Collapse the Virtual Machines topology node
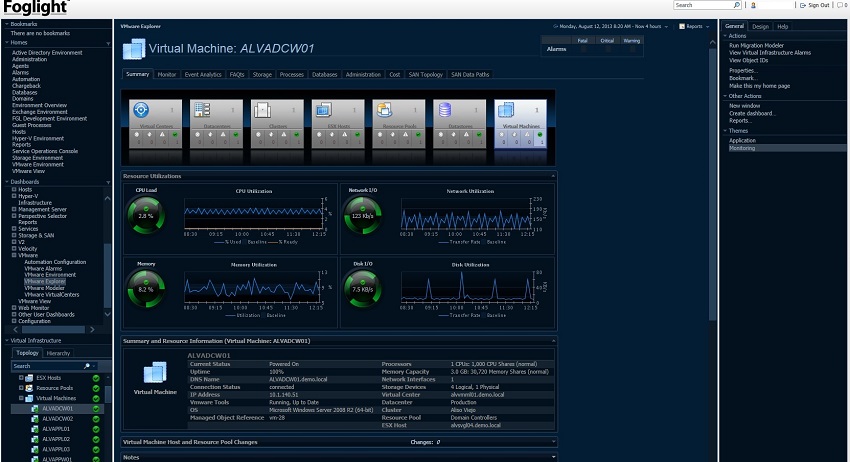The width and height of the screenshot is (850, 462). 21,398
